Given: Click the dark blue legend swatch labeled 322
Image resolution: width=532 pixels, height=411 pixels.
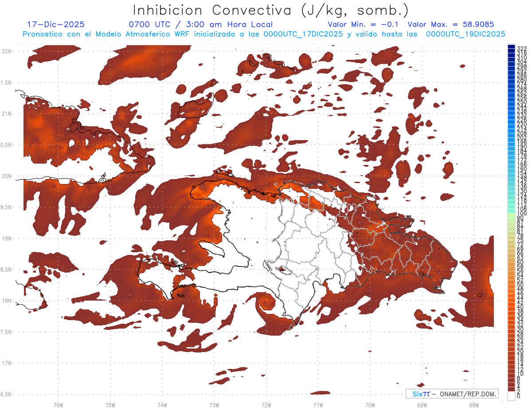Looking at the screenshot, I should (511, 47).
